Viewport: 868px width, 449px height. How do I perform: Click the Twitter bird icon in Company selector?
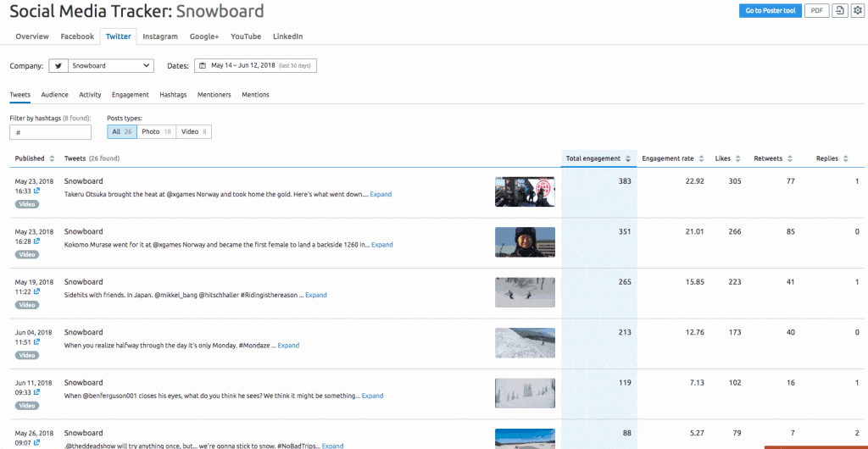click(58, 66)
